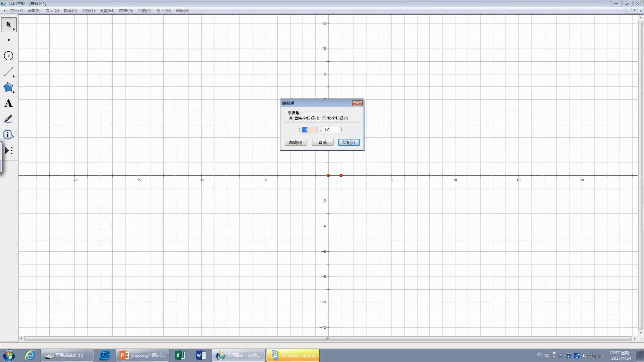
Task: Select the Text tool
Action: pos(8,104)
